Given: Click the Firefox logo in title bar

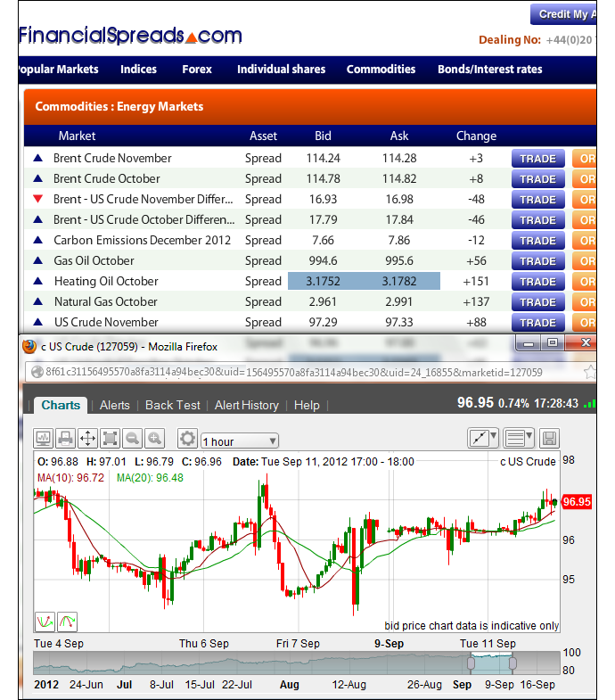Looking at the screenshot, I should [29, 346].
